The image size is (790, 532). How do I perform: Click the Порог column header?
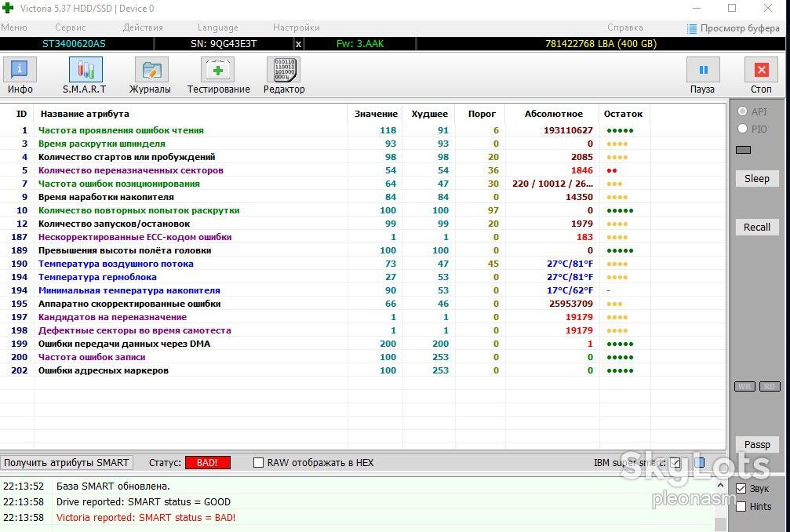[482, 114]
